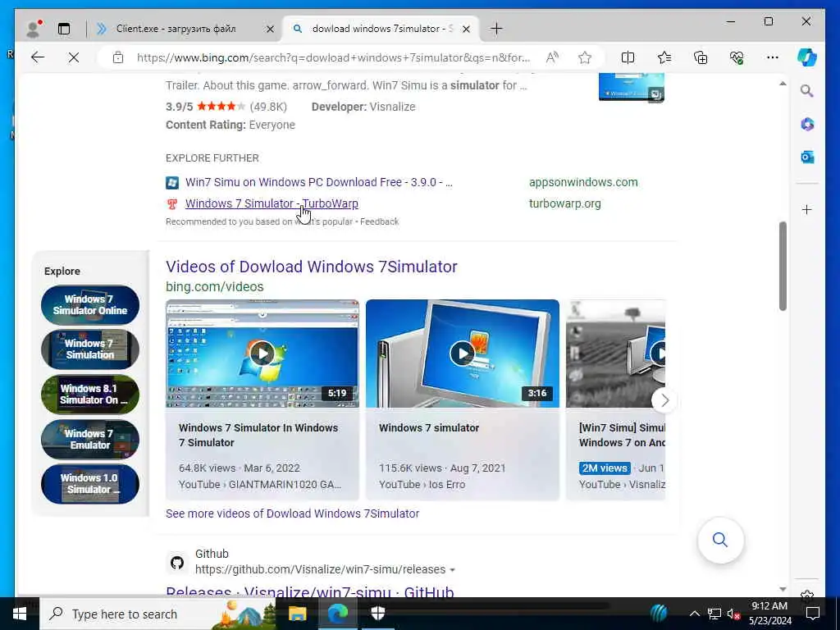Start Read aloud from address bar

[552, 57]
